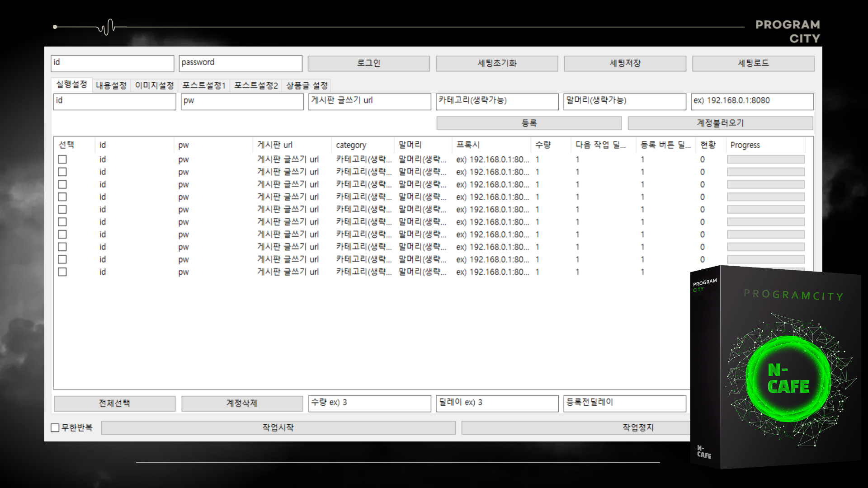Check the eighth row's selection box
The width and height of the screenshot is (868, 488).
click(x=62, y=247)
